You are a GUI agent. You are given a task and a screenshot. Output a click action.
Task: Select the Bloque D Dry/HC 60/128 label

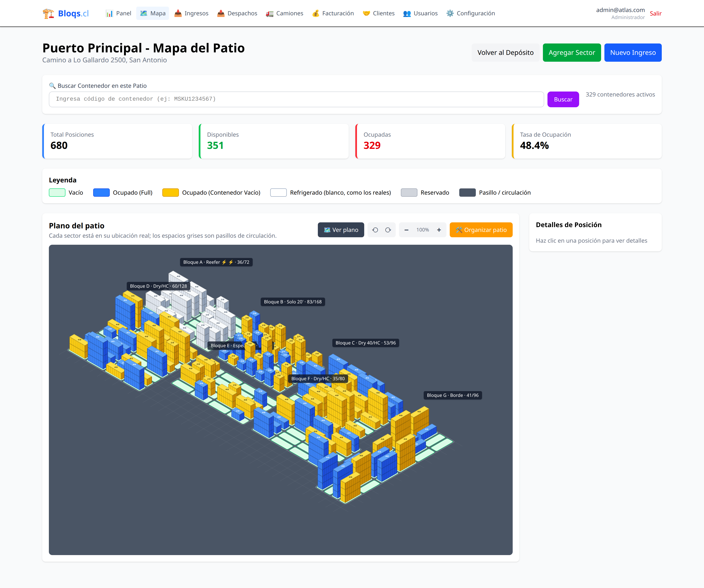coord(158,286)
